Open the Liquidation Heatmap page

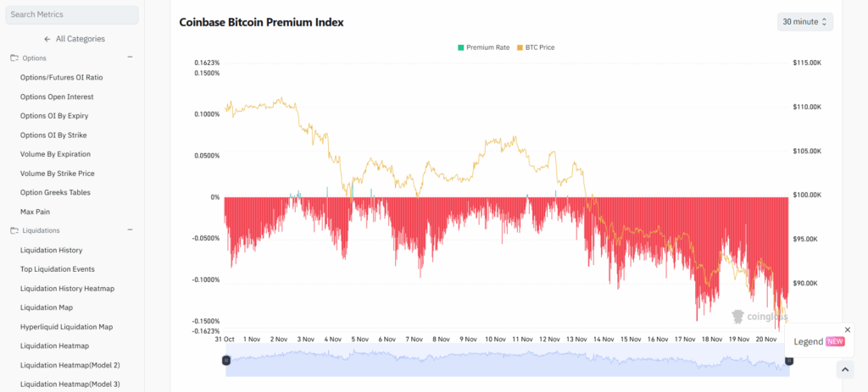coord(54,345)
